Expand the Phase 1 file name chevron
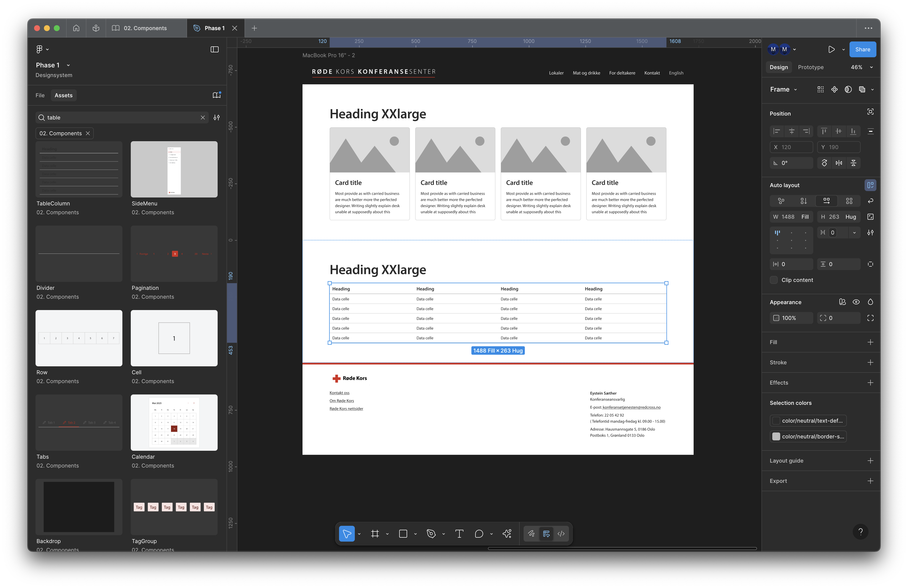 pyautogui.click(x=68, y=65)
